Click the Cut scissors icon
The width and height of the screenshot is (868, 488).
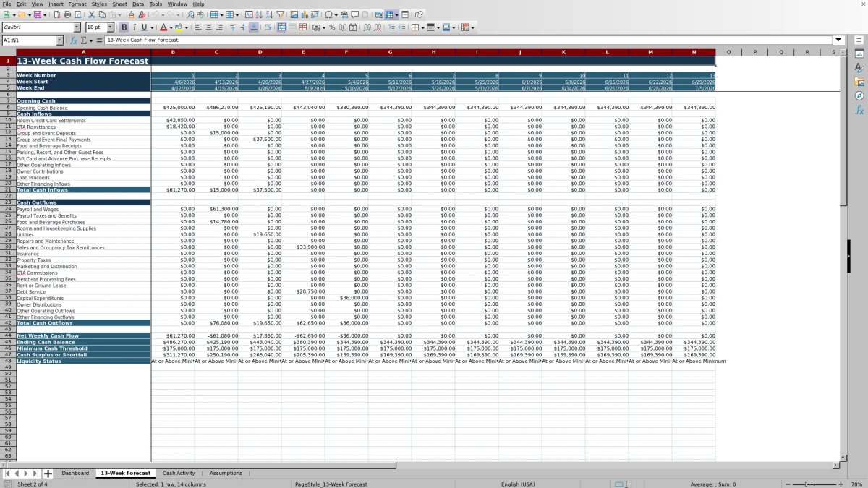[92, 14]
